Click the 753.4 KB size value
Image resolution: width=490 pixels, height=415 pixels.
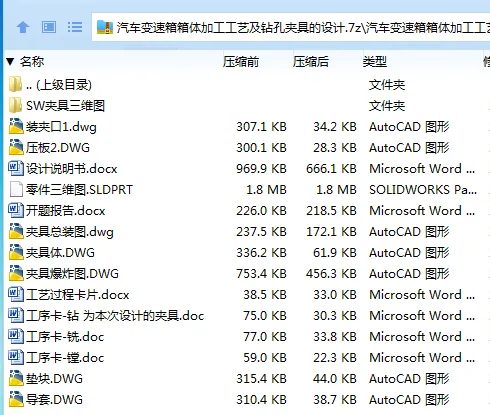[261, 274]
